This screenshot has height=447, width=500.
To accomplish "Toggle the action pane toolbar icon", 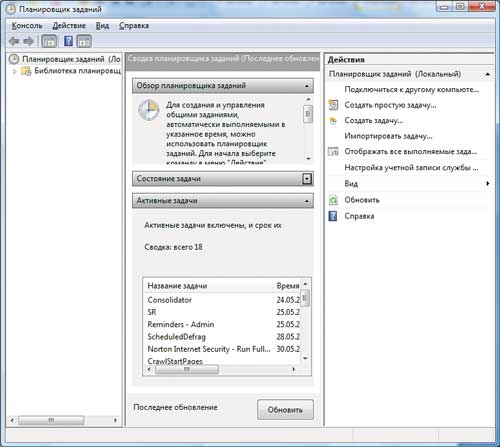I will 84,41.
